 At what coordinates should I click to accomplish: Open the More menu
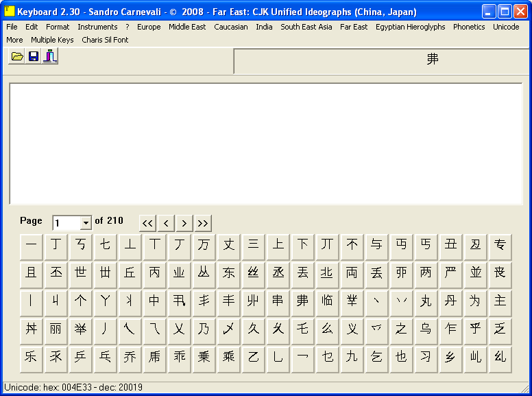coord(14,40)
